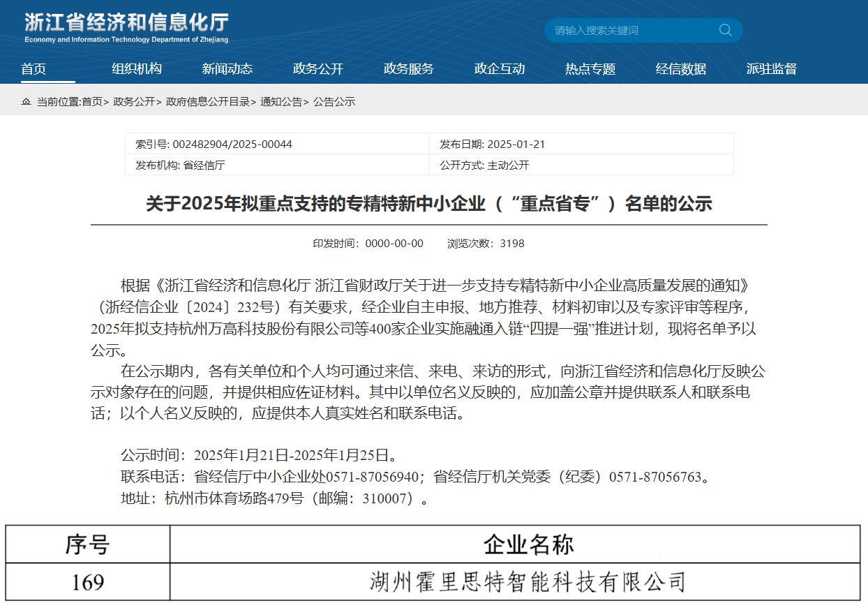The height and width of the screenshot is (615, 868).
Task: Click the home icon in breadcrumb
Action: (x=26, y=102)
